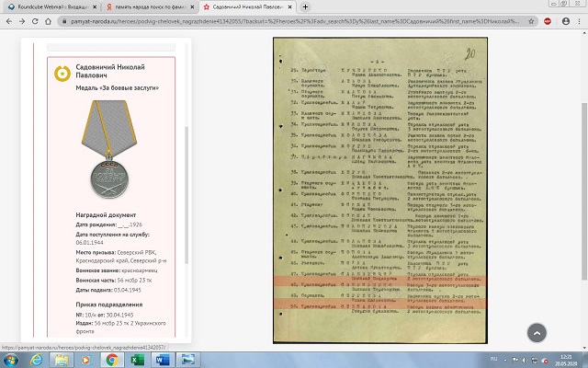Click the Приказ подразделения heading

[109, 305]
